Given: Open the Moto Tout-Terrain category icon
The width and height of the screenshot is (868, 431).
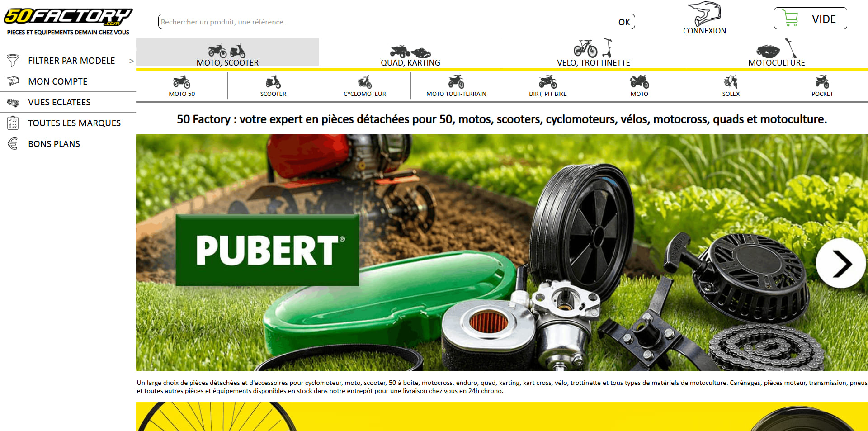Looking at the screenshot, I should 456,82.
